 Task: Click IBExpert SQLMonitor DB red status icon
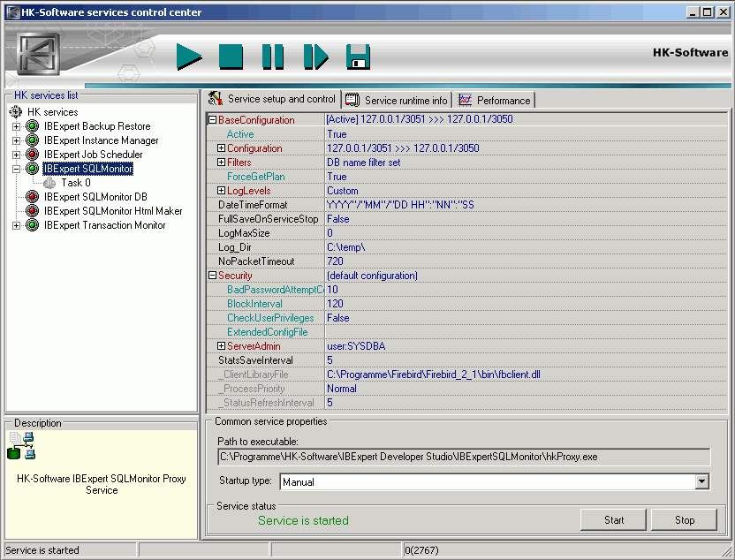point(32,197)
